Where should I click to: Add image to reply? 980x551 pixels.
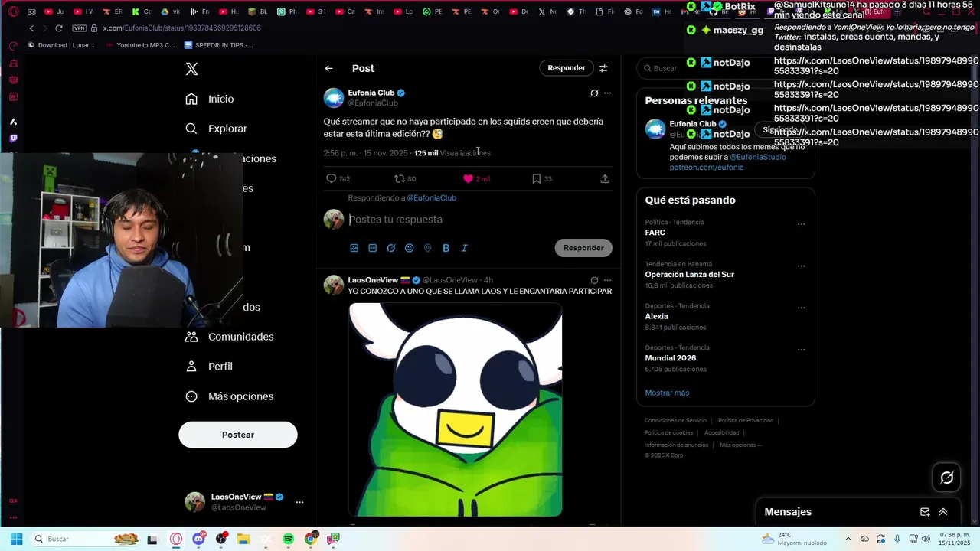[x=354, y=248]
